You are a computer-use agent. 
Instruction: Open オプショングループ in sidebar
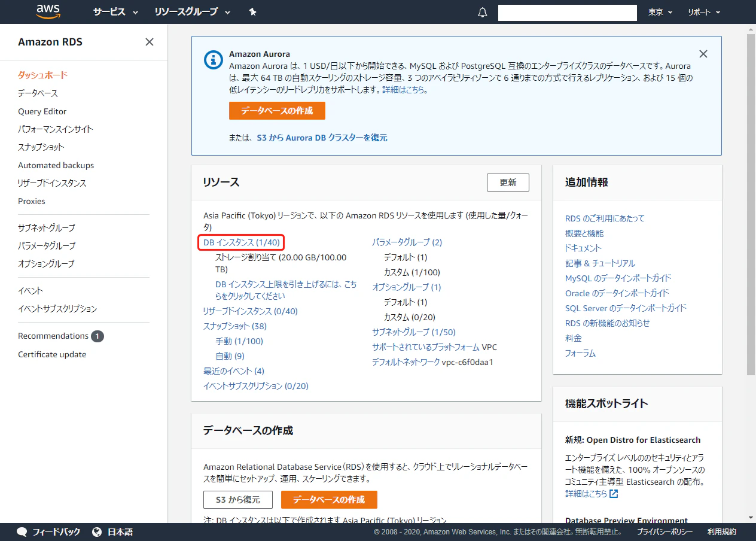[x=46, y=264]
